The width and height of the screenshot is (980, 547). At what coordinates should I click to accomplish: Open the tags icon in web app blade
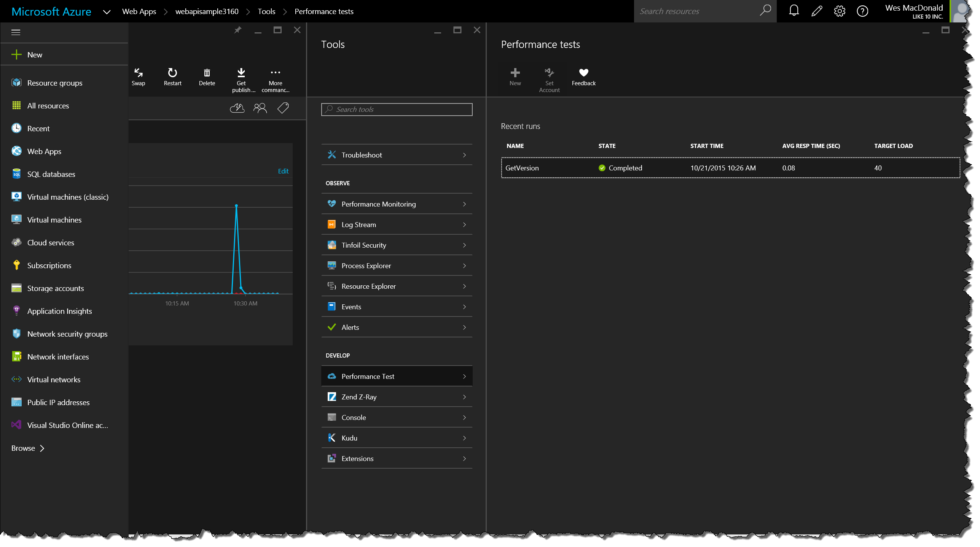tap(283, 108)
